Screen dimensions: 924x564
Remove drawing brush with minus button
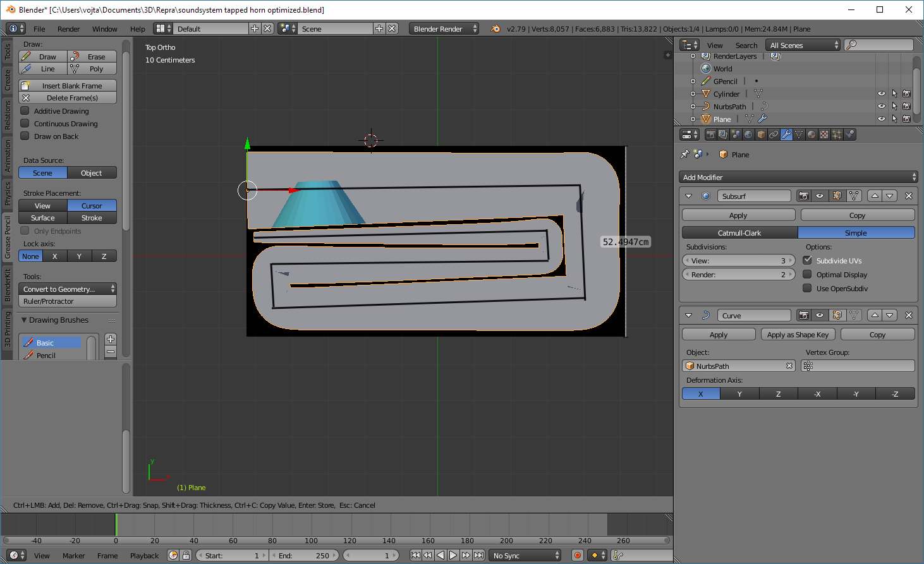point(111,352)
